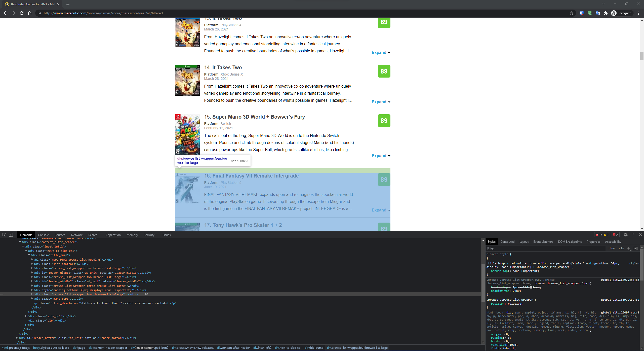
Task: Open DevTools settings with the gear icon
Action: 626,235
